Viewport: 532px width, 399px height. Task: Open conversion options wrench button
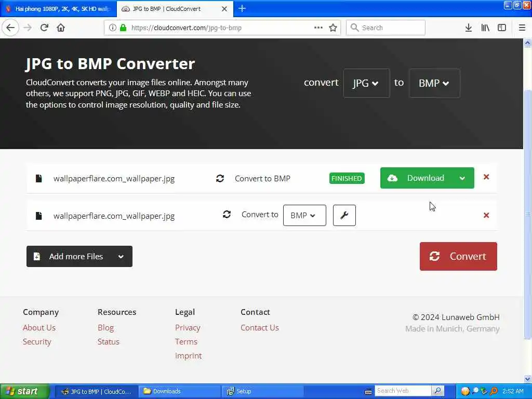(344, 215)
